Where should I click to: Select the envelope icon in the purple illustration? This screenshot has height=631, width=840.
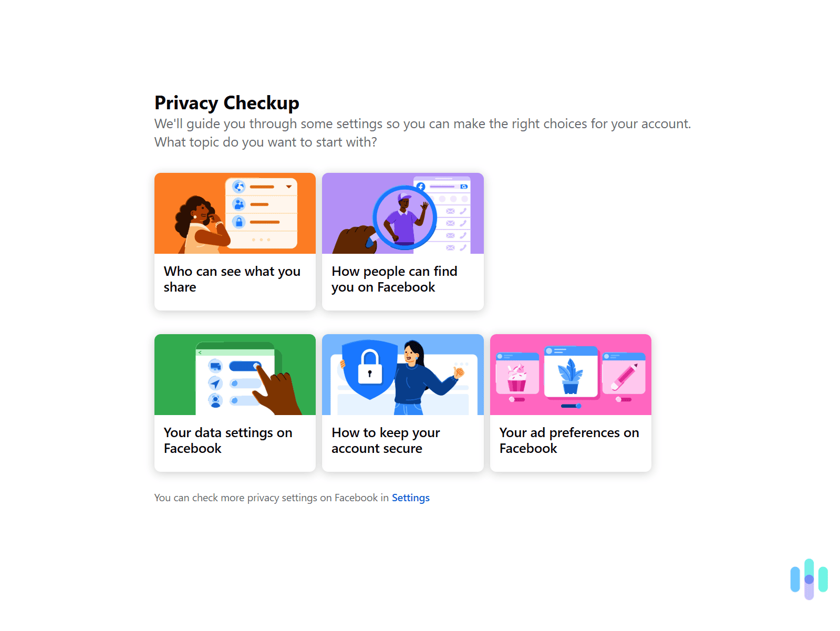pyautogui.click(x=450, y=212)
